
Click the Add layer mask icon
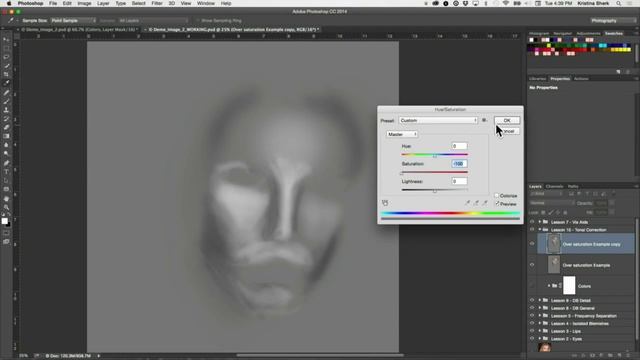(x=593, y=356)
